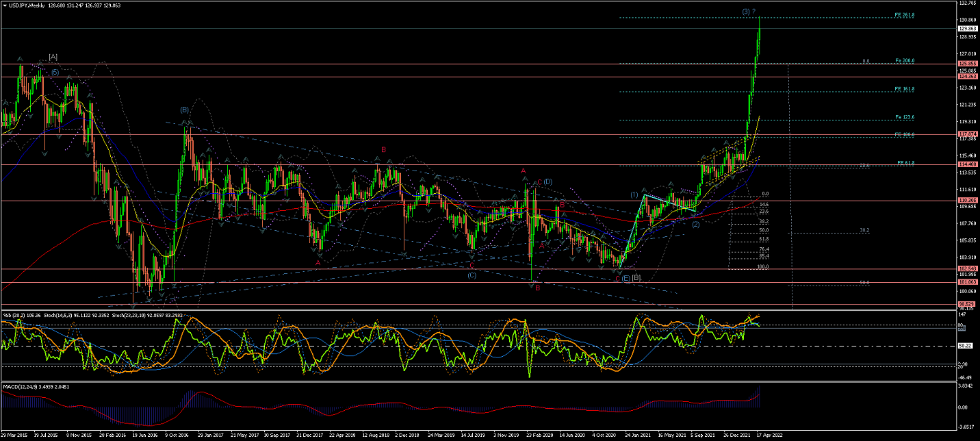Click the arrow beside USDJPY,Weekly title
Image resolution: width=980 pixels, height=441 pixels.
point(5,5)
